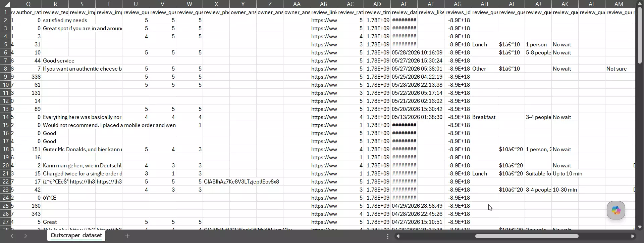Select the 'https://ww' link cell in row 9
The image size is (644, 243).
coord(324,77)
